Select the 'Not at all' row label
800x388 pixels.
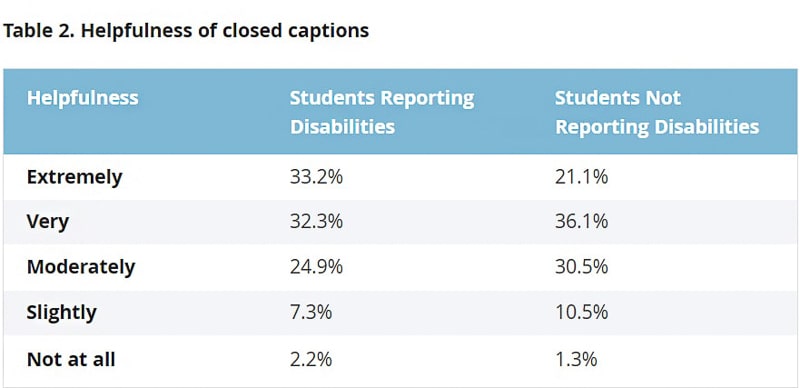[71, 359]
